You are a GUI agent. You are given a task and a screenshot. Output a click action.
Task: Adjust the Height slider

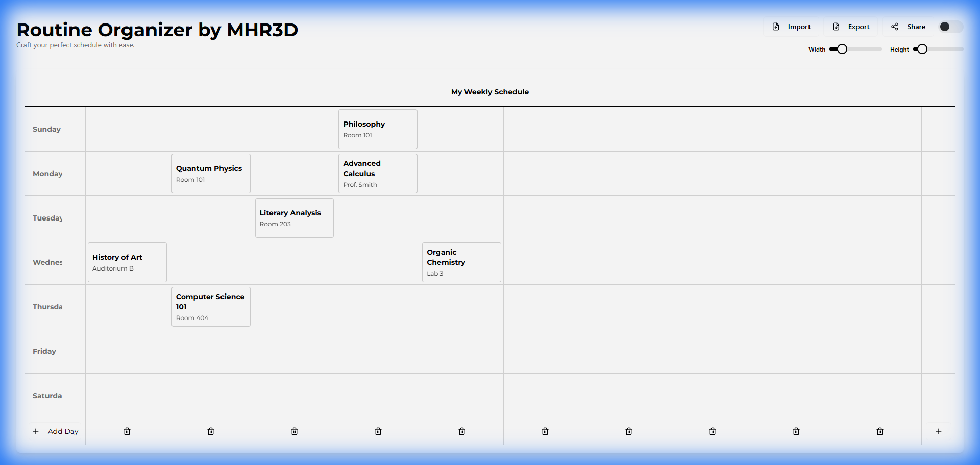click(922, 49)
